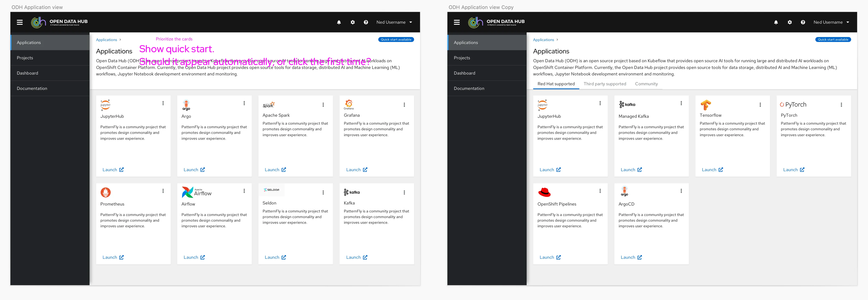Image resolution: width=868 pixels, height=300 pixels.
Task: Click the notification bell in the left mockup
Action: [339, 22]
